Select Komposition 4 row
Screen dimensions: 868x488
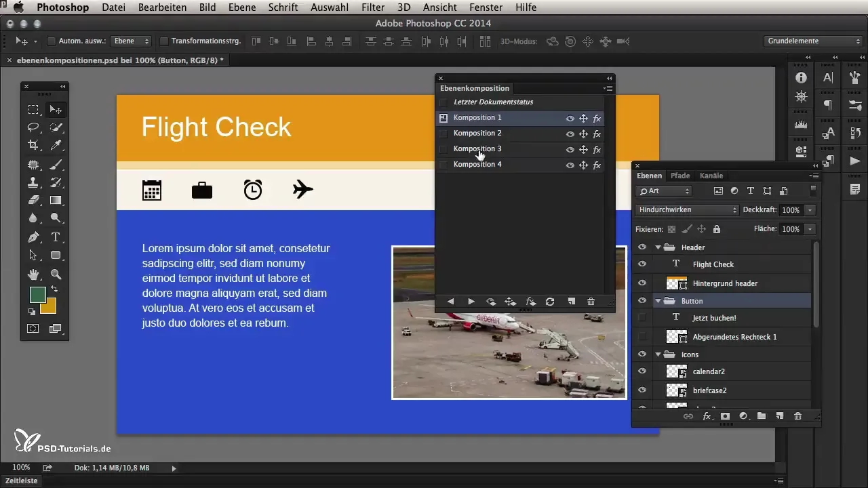(520, 165)
